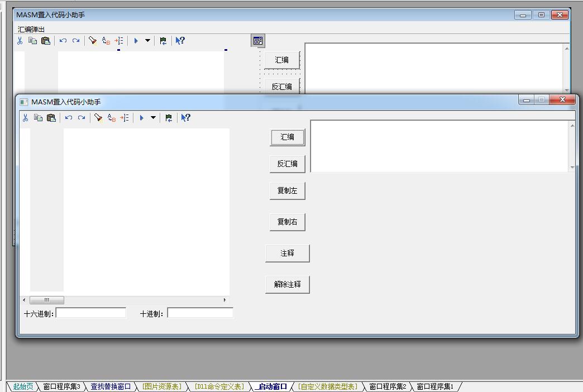This screenshot has width=583, height=392.
Task: Click the down arrow of the front output box scrollbar
Action: (572, 168)
